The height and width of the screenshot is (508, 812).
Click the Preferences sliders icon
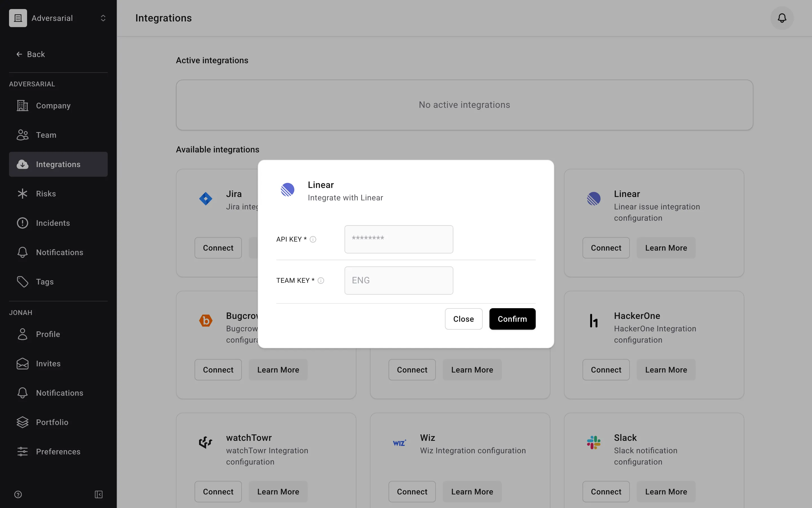tap(23, 452)
